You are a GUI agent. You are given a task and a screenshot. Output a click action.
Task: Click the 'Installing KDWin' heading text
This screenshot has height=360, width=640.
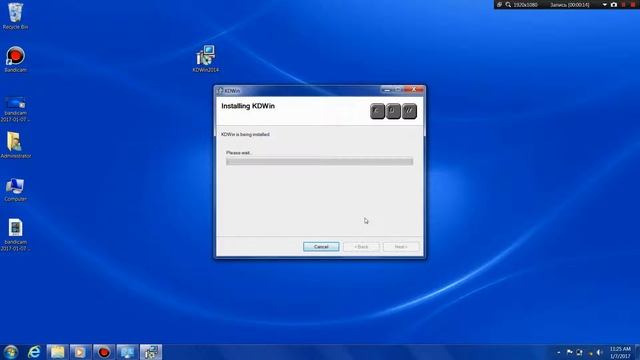point(248,106)
